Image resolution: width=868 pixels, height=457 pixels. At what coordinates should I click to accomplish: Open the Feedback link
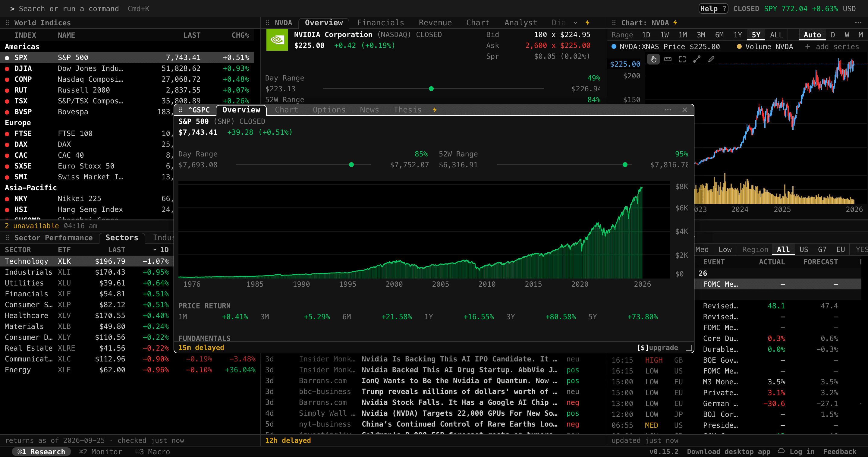click(x=839, y=452)
